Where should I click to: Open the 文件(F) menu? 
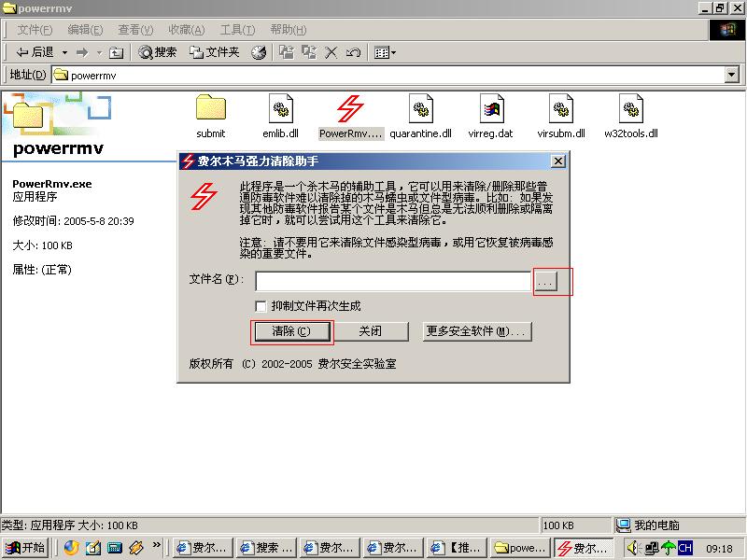[35, 30]
